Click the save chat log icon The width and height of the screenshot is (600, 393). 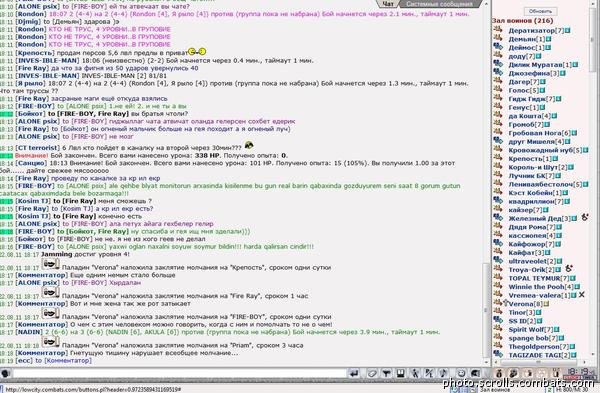401,373
